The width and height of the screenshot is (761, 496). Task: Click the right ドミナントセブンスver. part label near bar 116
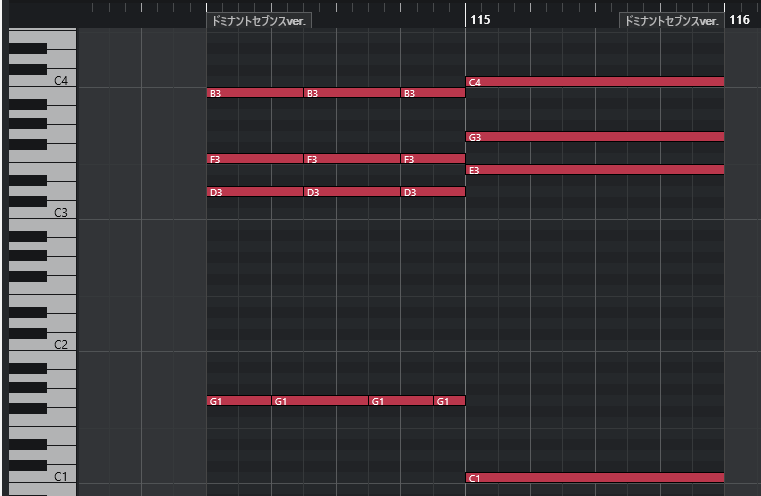click(x=671, y=21)
